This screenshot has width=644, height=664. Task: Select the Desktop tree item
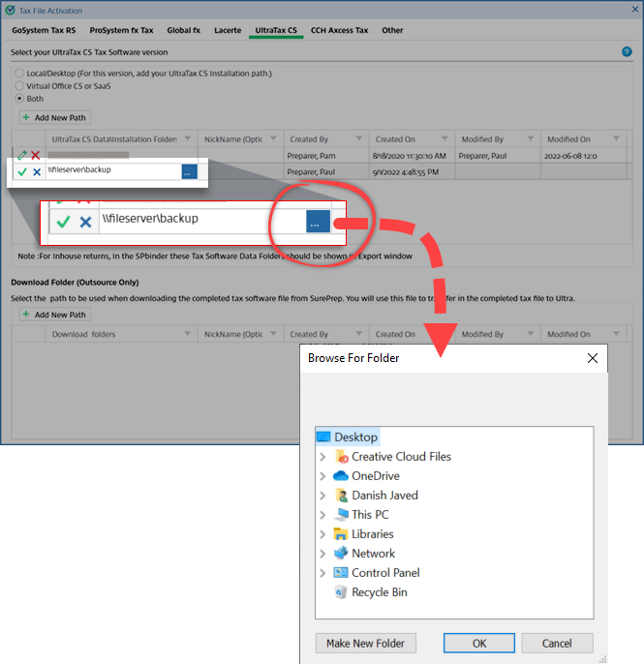click(348, 438)
